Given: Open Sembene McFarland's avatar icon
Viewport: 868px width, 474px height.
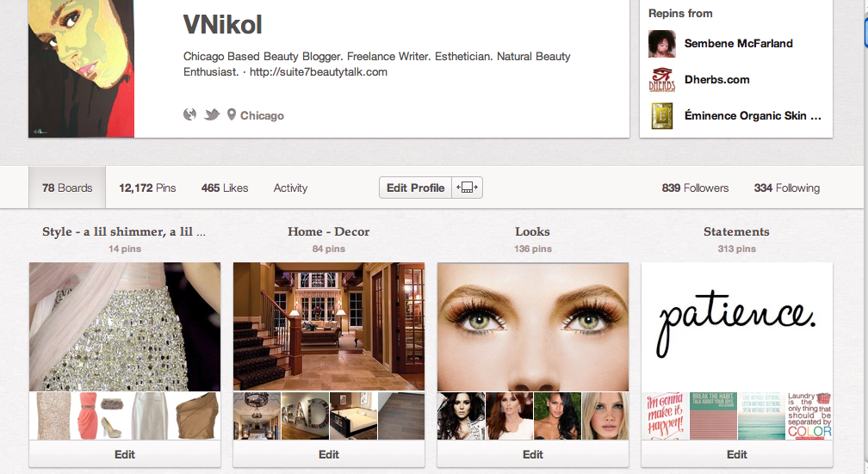Looking at the screenshot, I should tap(661, 43).
